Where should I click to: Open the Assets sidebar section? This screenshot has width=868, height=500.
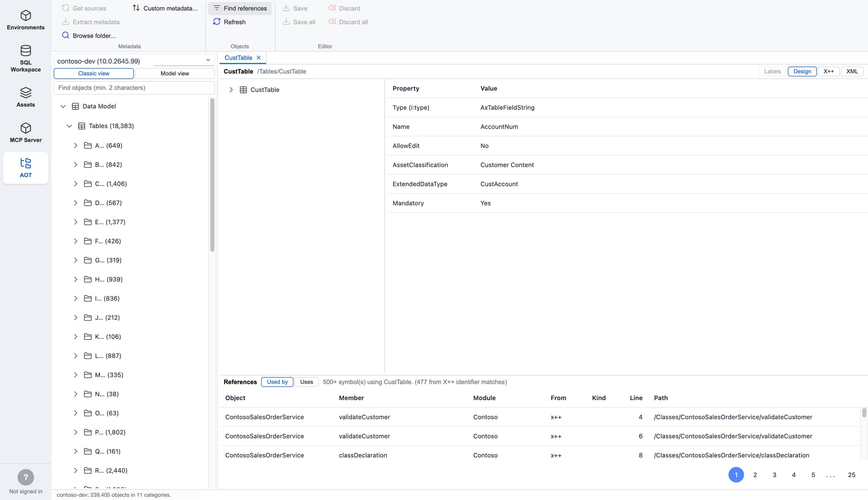tap(26, 97)
